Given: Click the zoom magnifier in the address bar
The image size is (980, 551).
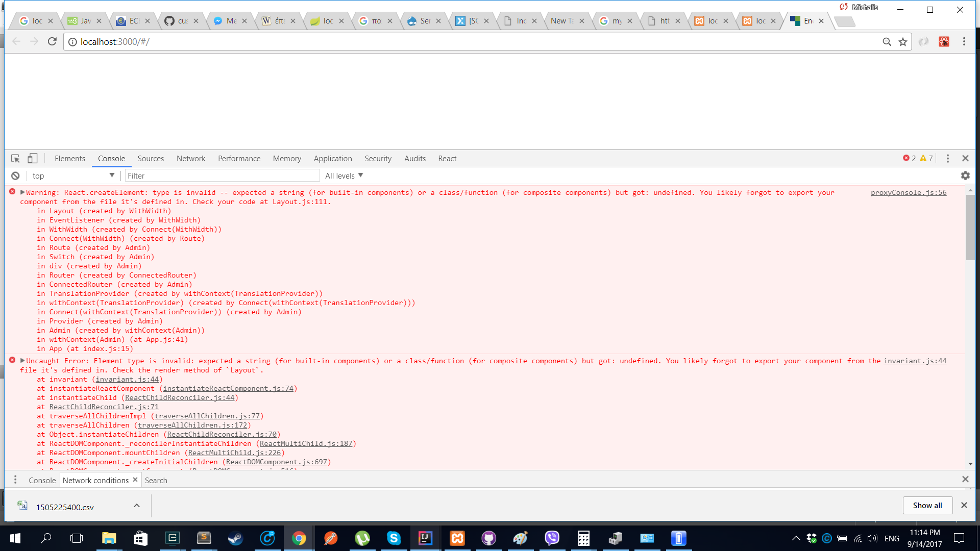Looking at the screenshot, I should [887, 42].
